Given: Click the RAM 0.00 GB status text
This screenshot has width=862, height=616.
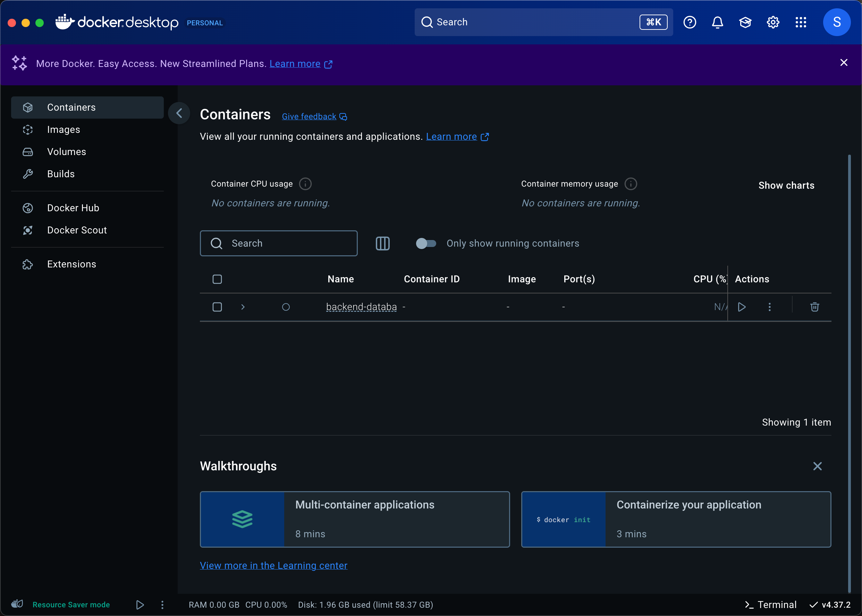Looking at the screenshot, I should coord(214,605).
